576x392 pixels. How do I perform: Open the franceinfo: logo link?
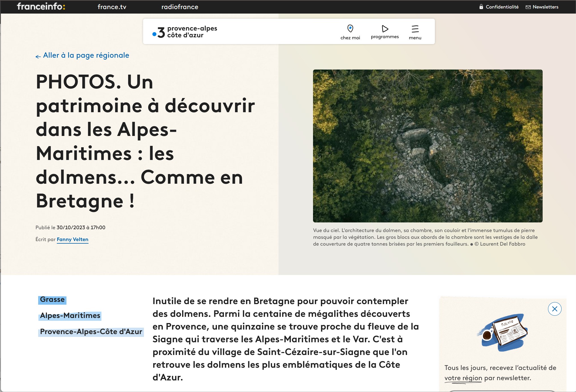(41, 7)
